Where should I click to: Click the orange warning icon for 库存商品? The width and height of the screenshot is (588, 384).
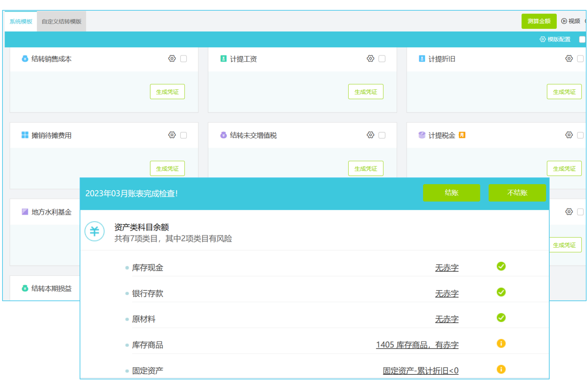(501, 343)
